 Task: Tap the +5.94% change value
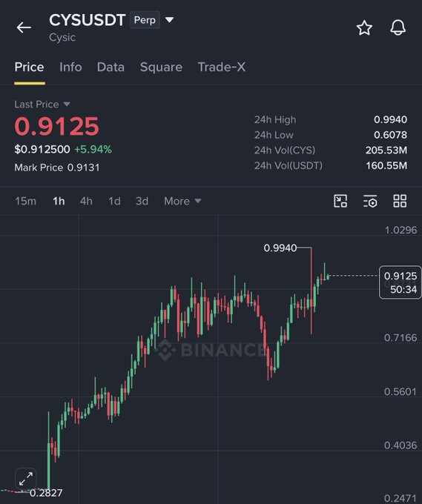coord(93,150)
